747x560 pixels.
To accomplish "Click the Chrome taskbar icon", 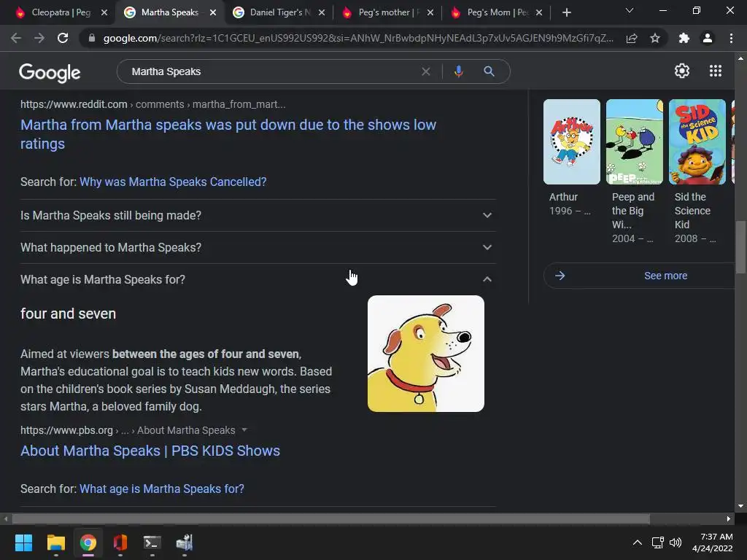I will click(x=88, y=542).
